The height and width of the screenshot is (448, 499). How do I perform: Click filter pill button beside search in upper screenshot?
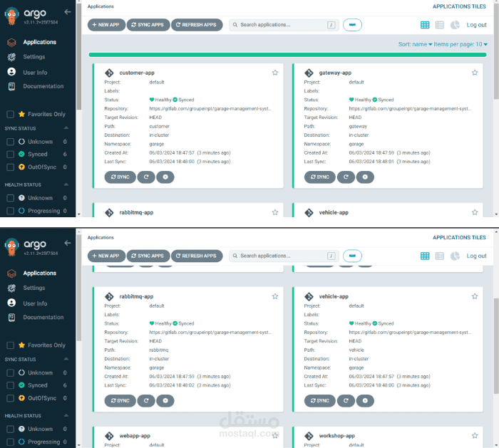point(352,25)
